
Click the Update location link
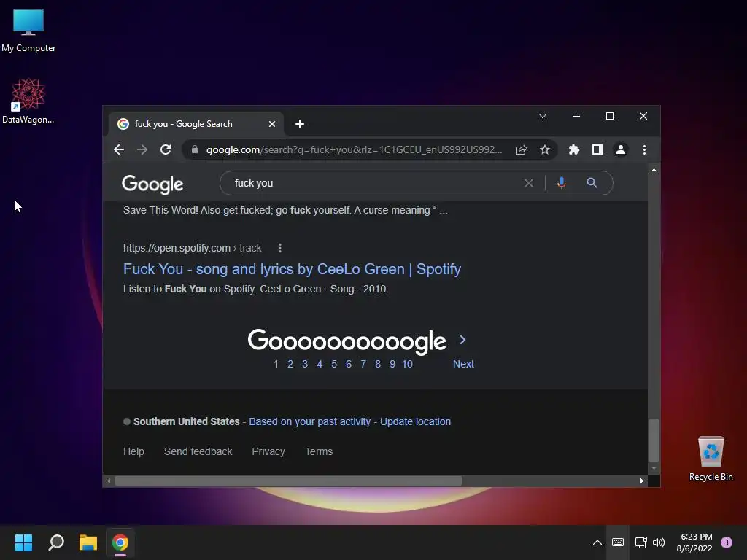click(415, 421)
